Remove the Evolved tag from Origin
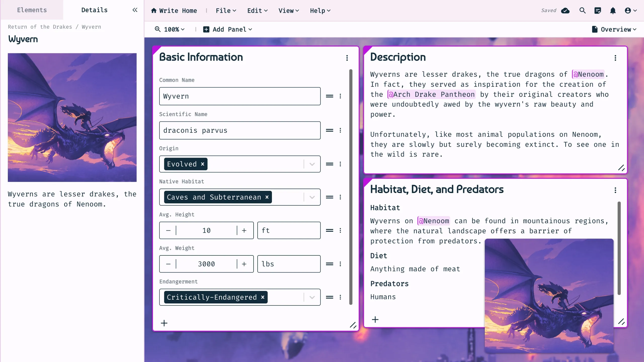 coord(203,164)
